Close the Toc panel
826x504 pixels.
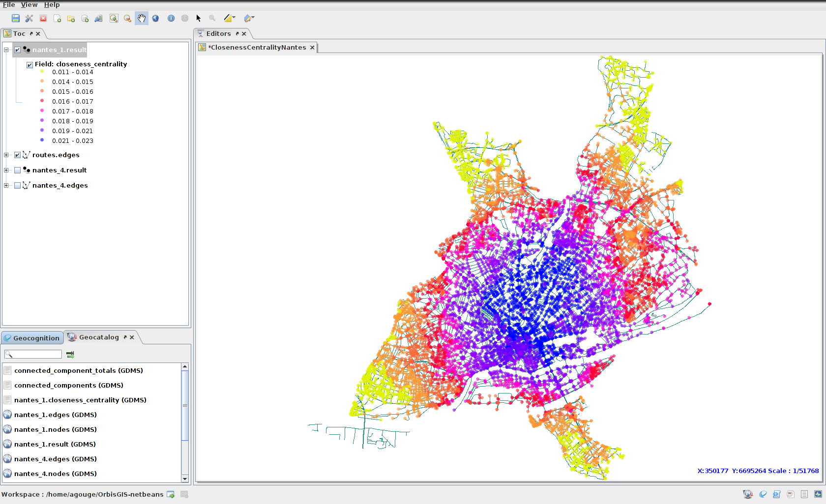[x=38, y=34]
